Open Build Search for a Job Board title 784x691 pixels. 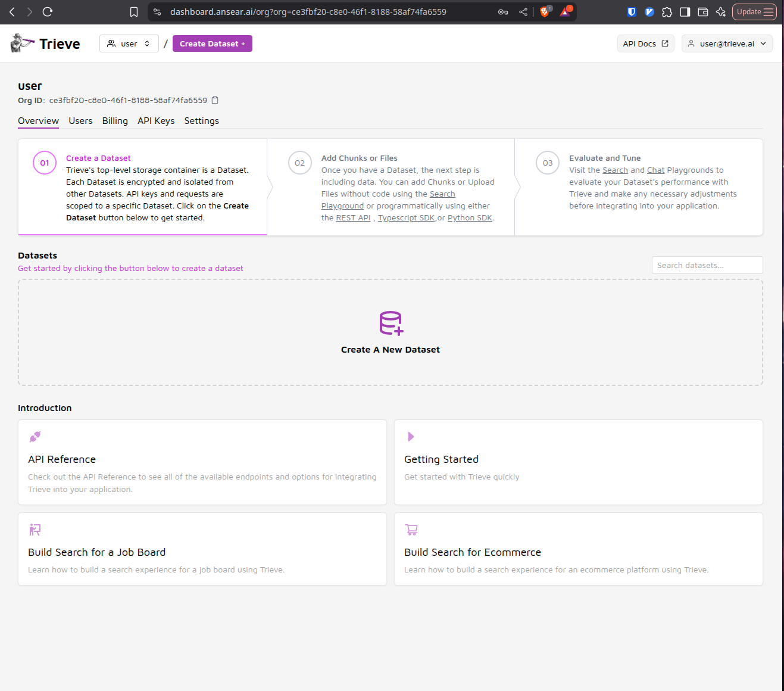tap(96, 552)
